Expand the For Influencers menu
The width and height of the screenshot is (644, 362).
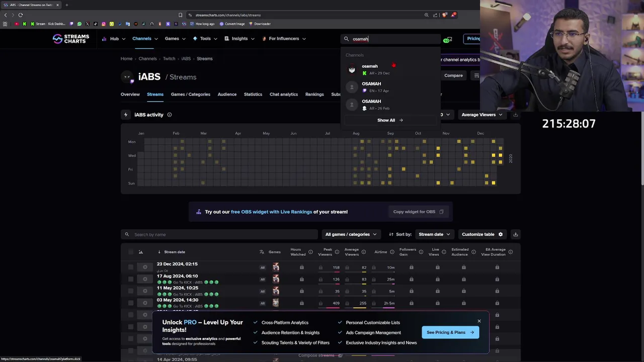pyautogui.click(x=284, y=39)
